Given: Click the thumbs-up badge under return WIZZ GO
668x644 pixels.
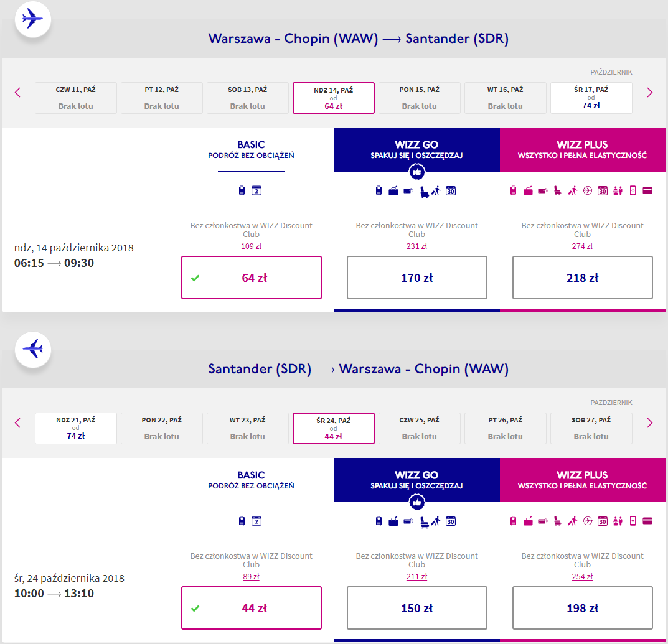Looking at the screenshot, I should [x=417, y=502].
